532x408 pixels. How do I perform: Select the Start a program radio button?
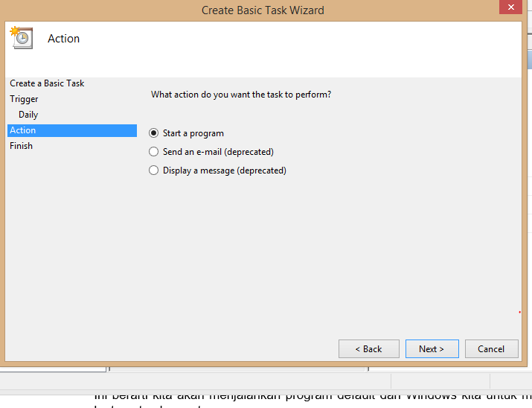154,133
